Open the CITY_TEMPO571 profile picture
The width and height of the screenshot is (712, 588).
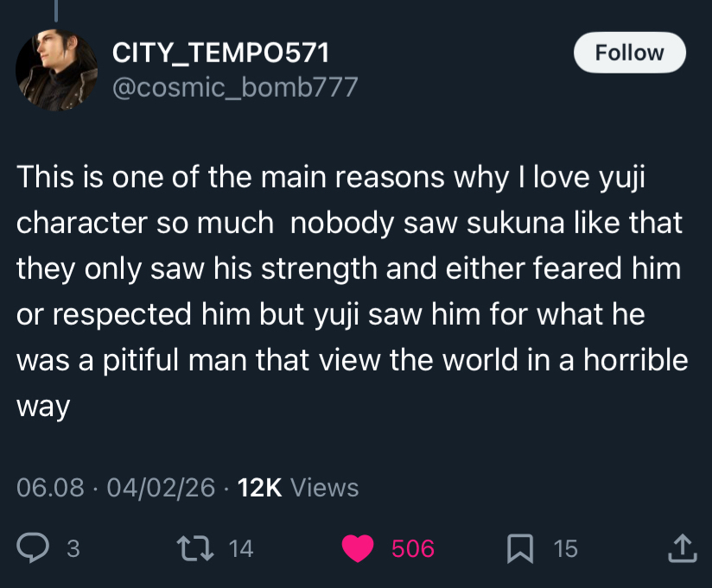[57, 69]
